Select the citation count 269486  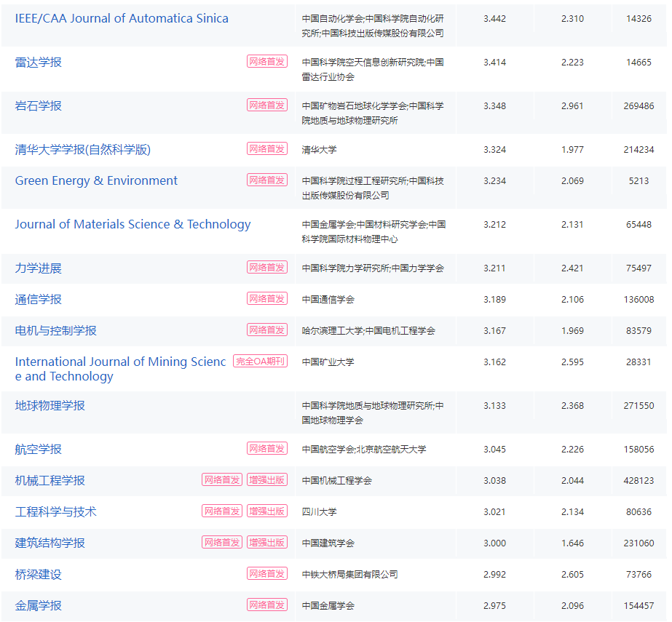[x=639, y=106]
